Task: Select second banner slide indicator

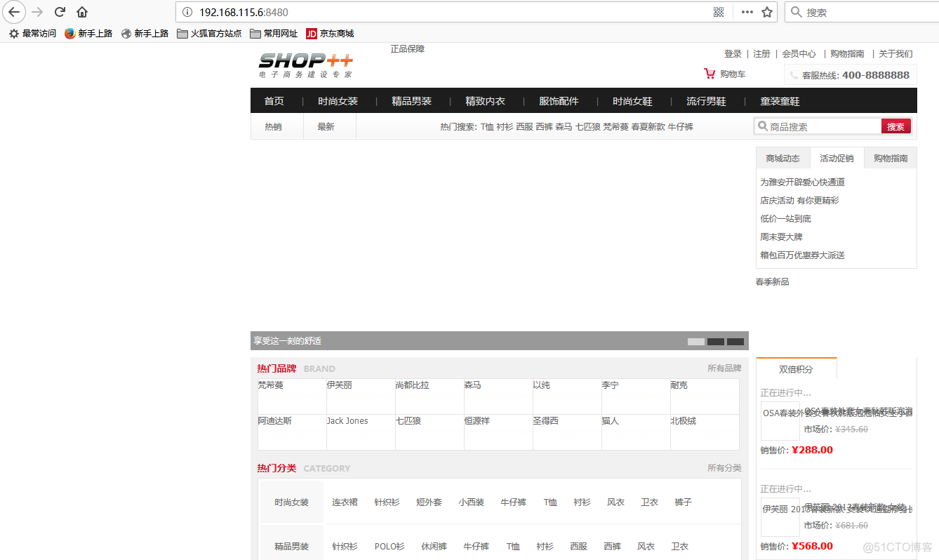Action: (716, 342)
